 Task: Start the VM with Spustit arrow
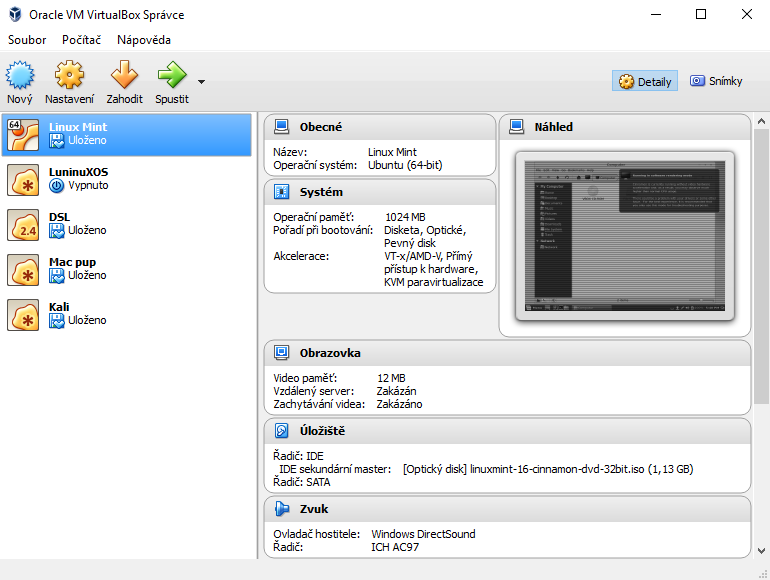(172, 75)
